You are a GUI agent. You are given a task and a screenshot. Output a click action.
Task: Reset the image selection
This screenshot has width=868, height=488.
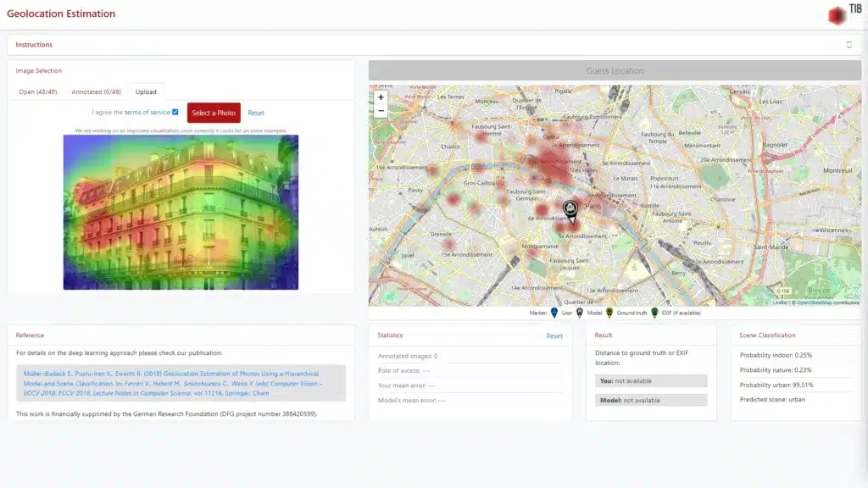(256, 113)
